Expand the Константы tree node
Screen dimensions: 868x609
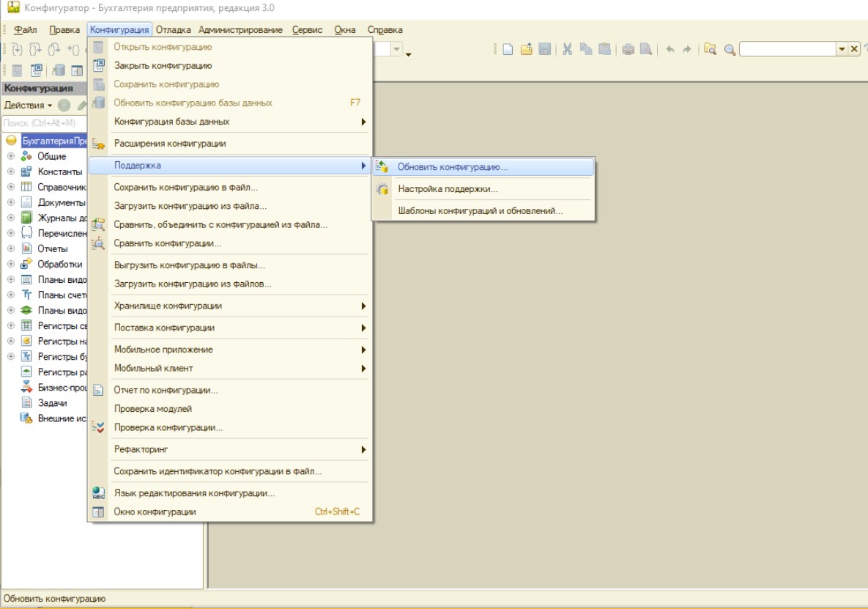click(10, 171)
